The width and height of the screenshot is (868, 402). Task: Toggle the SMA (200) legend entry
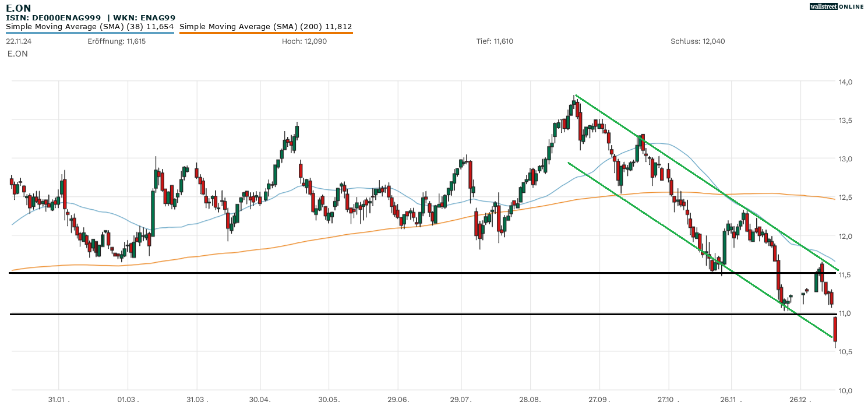click(266, 27)
